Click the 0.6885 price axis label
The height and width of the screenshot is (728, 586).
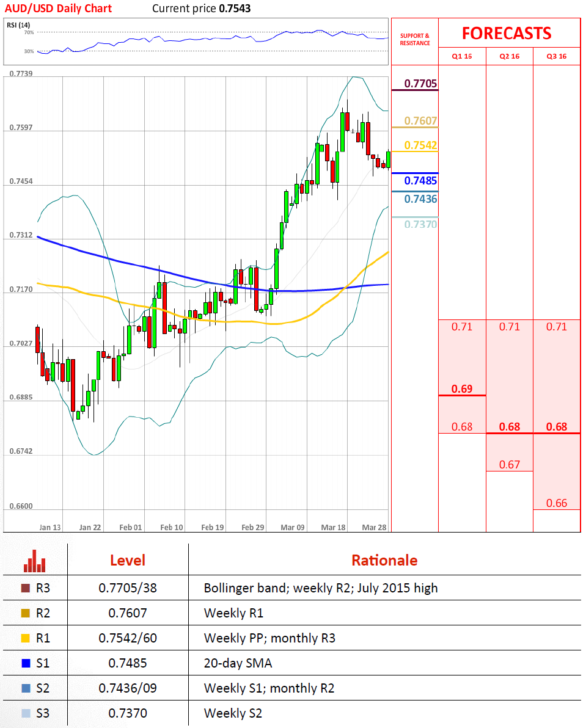tap(21, 398)
